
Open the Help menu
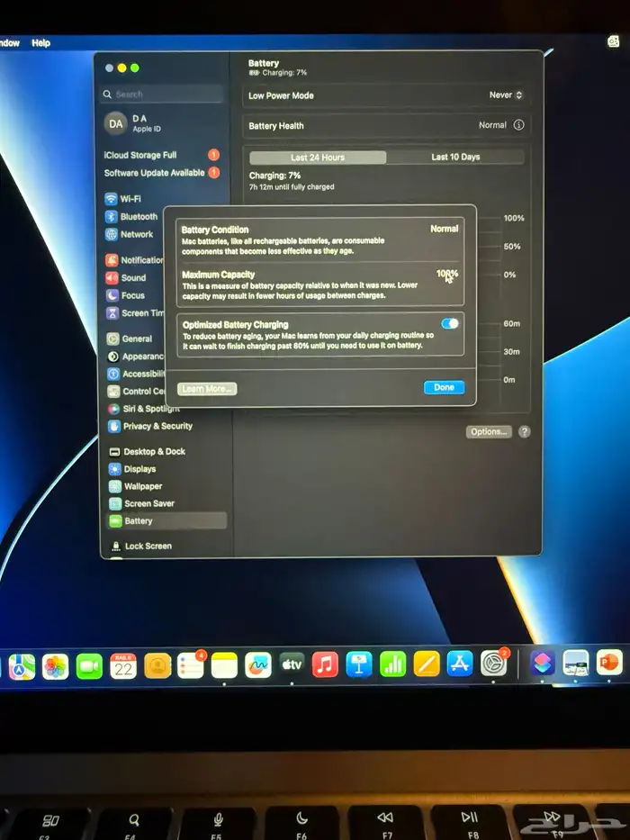(40, 42)
